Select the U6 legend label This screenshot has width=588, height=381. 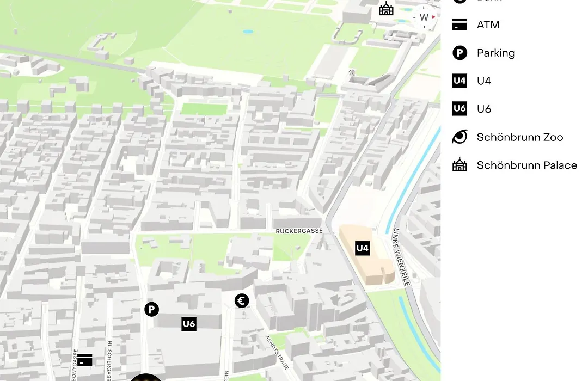pyautogui.click(x=484, y=109)
